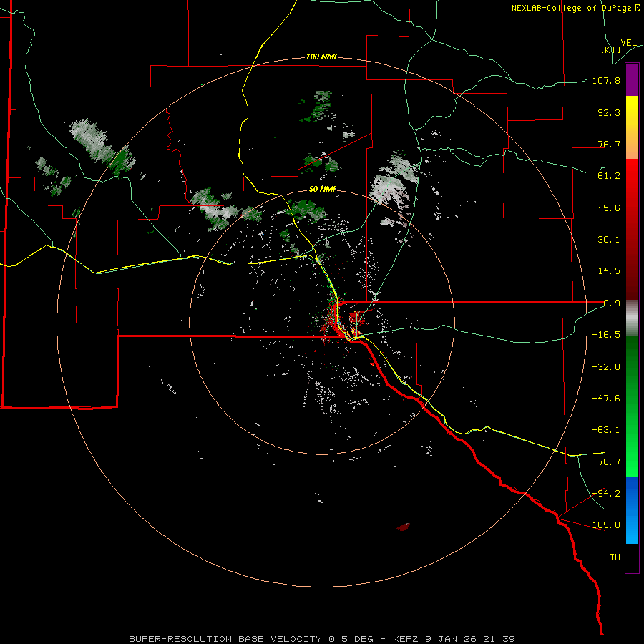Screen dimensions: 644x644
Task: Click the NEXLAB-College of DuPage credit text
Action: pos(576,8)
